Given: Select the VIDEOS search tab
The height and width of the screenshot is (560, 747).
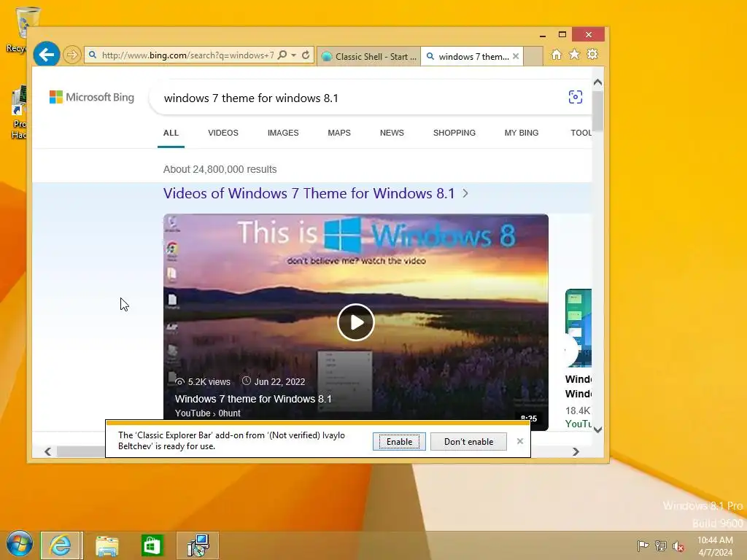Looking at the screenshot, I should click(x=223, y=133).
